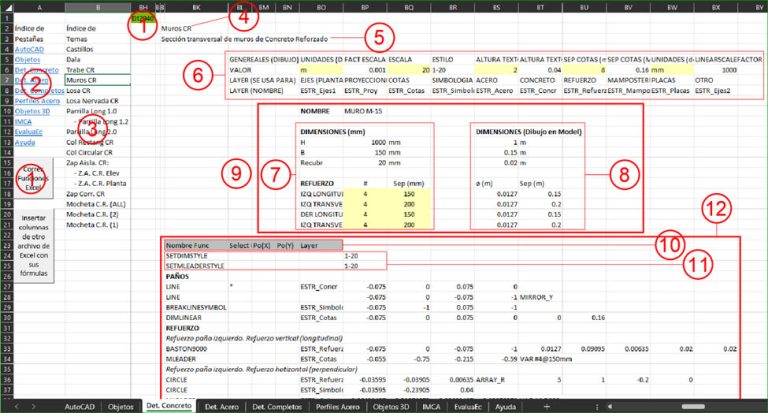Select the H value 1000 cell
Viewport: 768px width, 413px height.
click(x=365, y=143)
